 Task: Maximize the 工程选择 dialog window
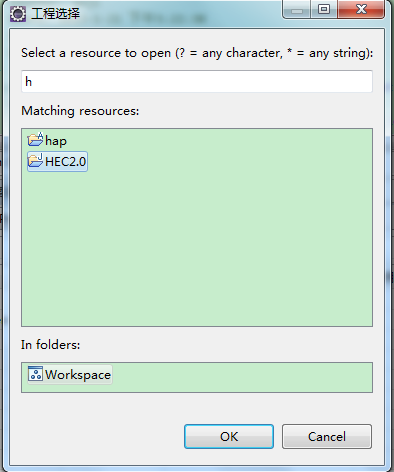[324, 9]
